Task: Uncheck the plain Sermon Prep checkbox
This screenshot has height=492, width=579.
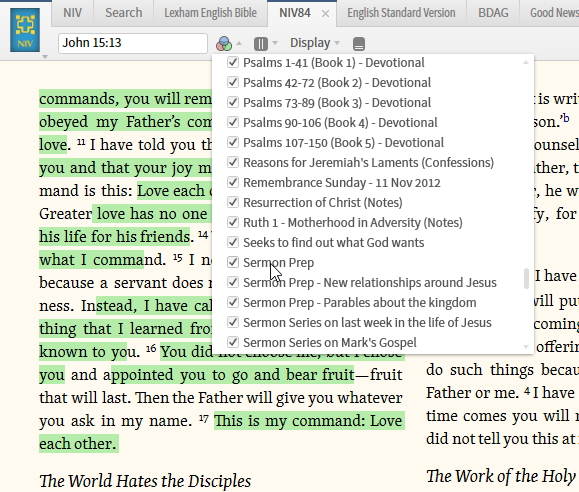Action: pos(233,262)
